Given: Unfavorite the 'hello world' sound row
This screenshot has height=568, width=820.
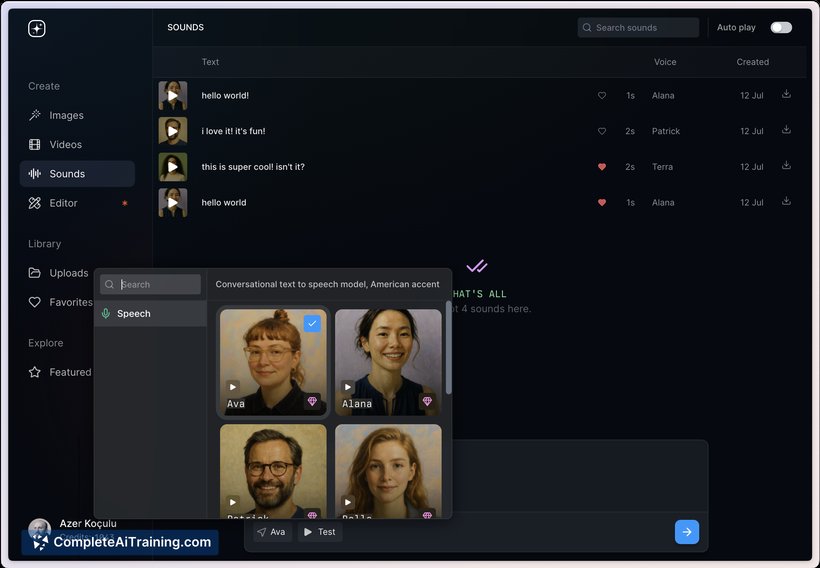Looking at the screenshot, I should point(602,202).
